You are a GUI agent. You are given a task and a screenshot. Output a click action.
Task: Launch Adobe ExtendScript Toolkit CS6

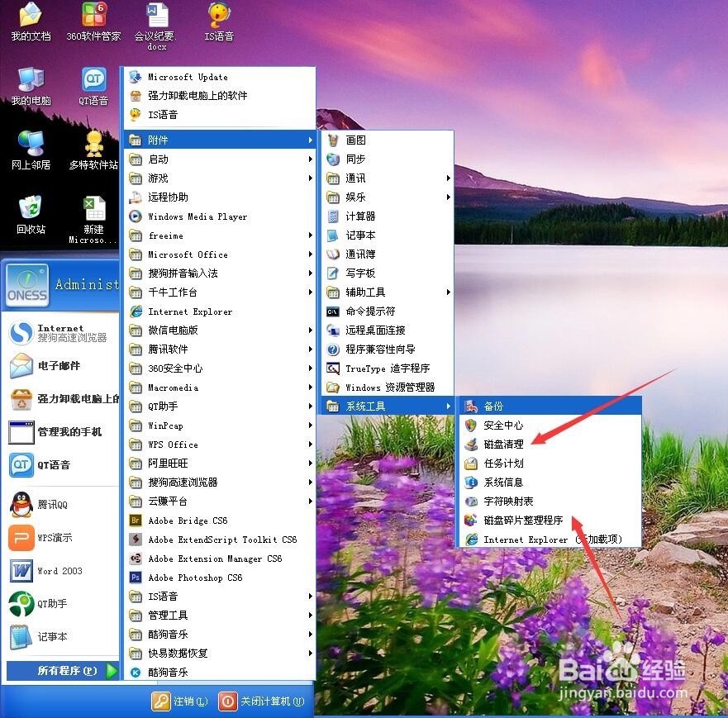pos(220,540)
